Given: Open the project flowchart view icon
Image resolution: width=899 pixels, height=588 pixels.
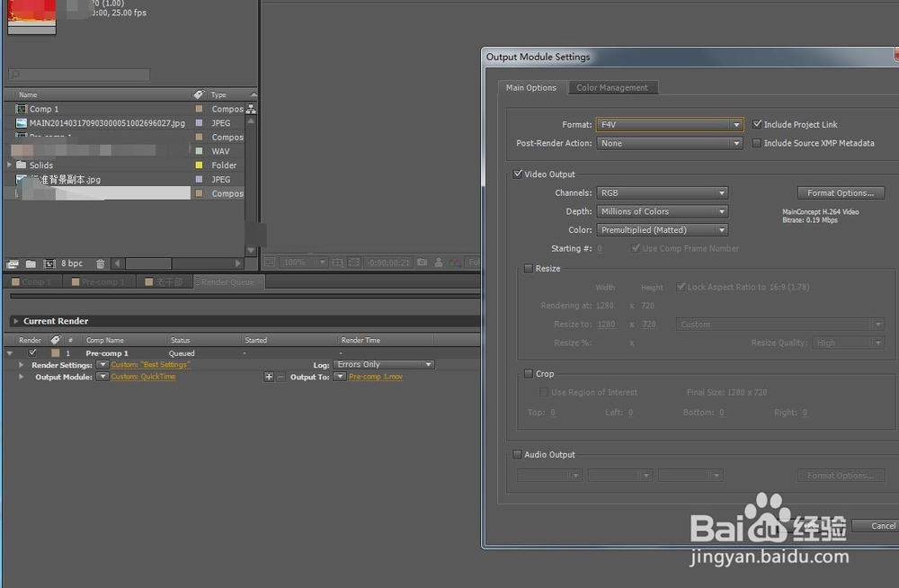Looking at the screenshot, I should [251, 109].
